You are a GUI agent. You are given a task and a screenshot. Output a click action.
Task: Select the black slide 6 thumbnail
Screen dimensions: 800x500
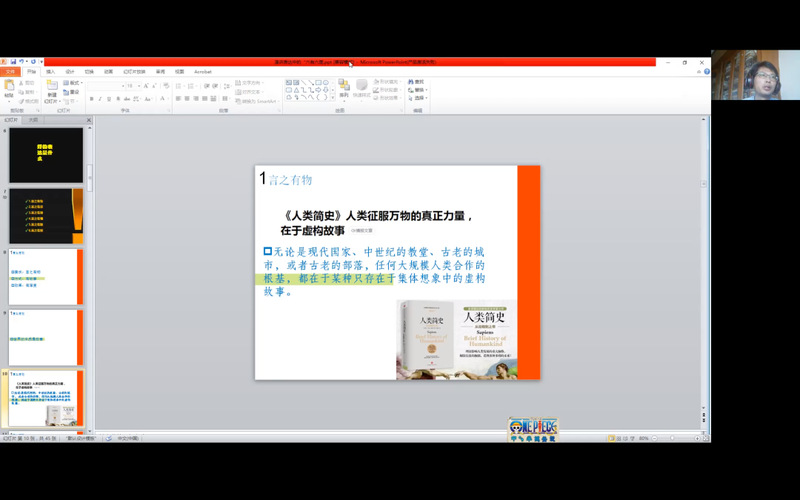pyautogui.click(x=46, y=155)
